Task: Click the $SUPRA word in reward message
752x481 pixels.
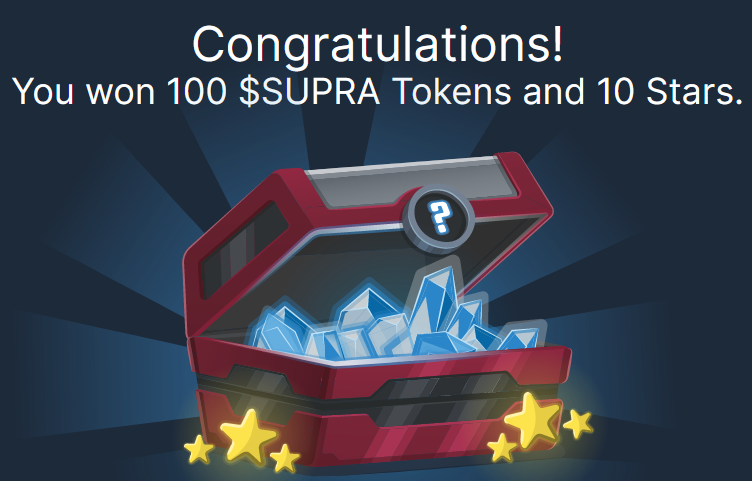Action: tap(309, 92)
